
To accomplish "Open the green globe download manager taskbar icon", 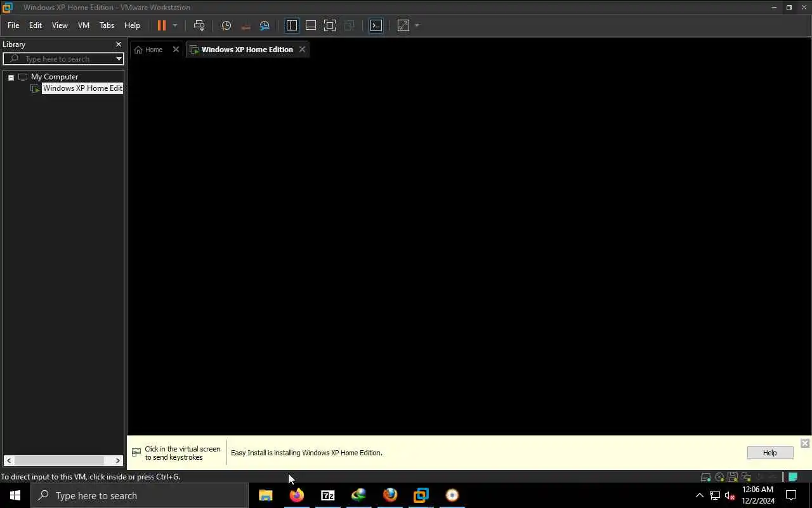I will pos(359,495).
